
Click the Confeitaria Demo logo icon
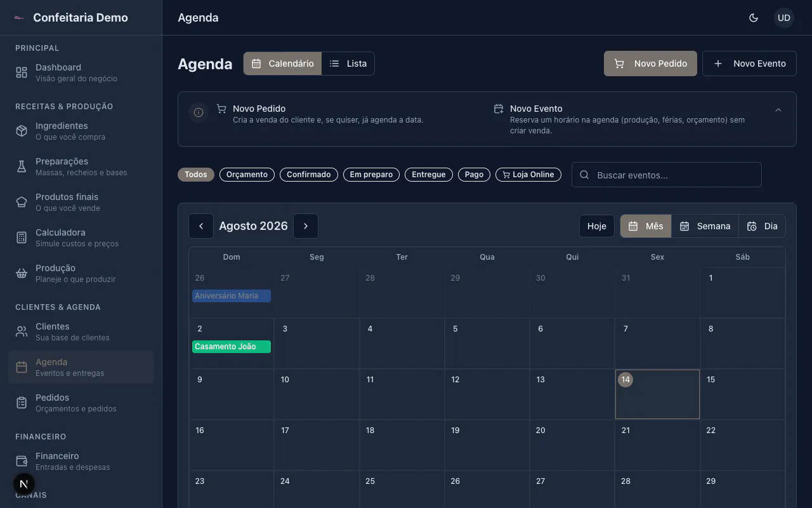click(x=18, y=18)
